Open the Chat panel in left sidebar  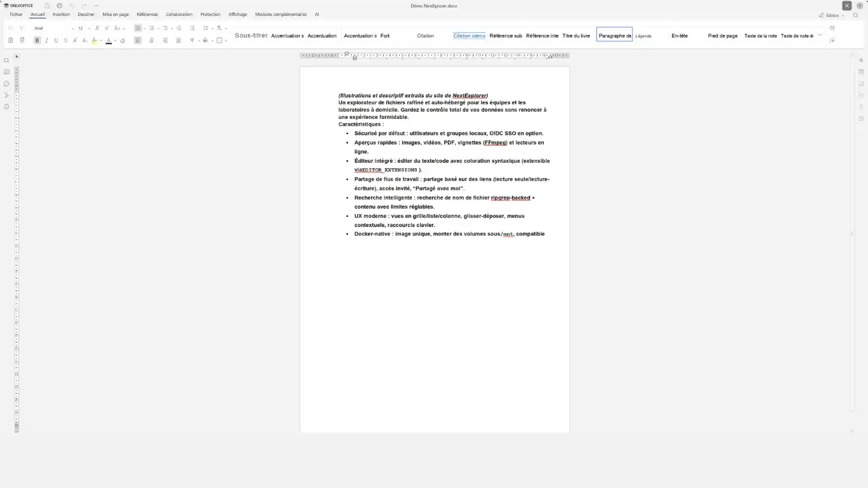6,84
